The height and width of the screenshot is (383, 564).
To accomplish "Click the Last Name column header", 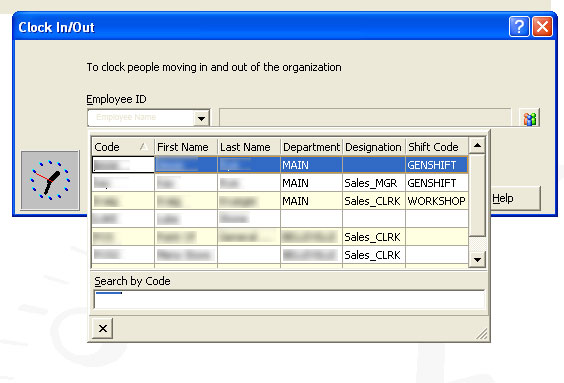I will tap(249, 147).
